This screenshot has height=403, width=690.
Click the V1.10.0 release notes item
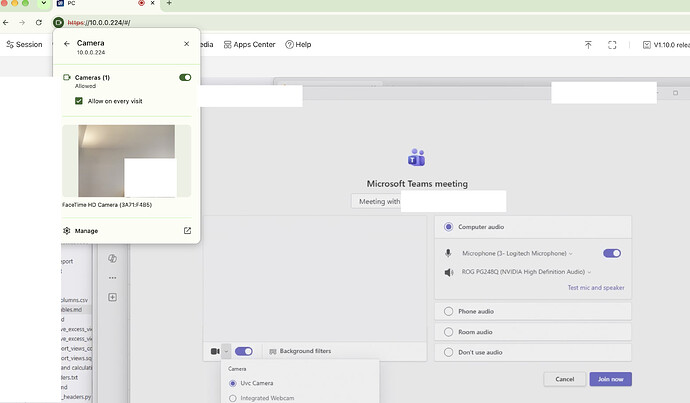point(666,45)
